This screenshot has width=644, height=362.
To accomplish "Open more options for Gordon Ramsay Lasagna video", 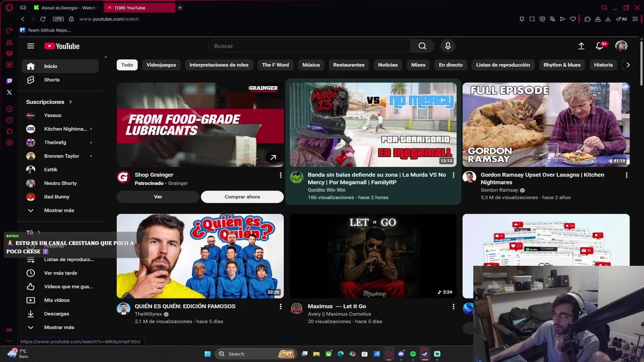I will 626,175.
